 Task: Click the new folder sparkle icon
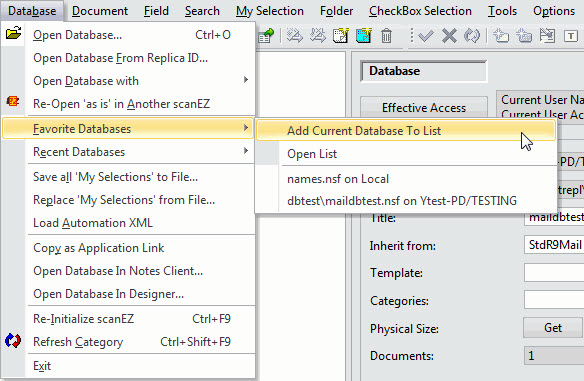click(x=501, y=36)
